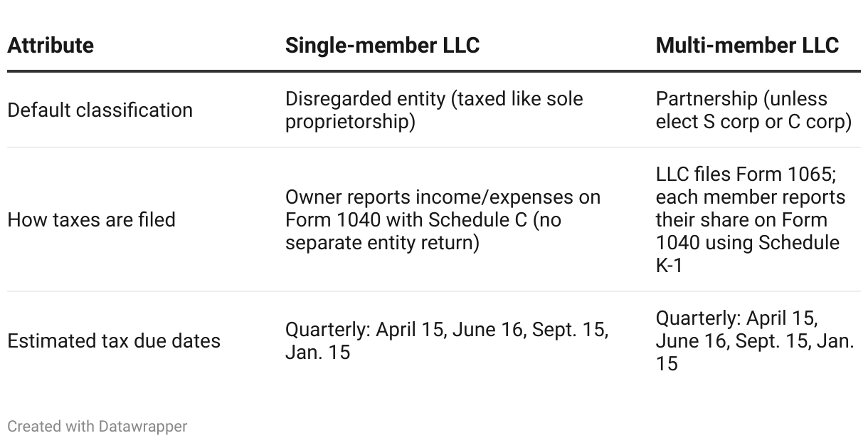The height and width of the screenshot is (443, 868).
Task: Select the Single-member LLC column header
Action: click(x=382, y=46)
